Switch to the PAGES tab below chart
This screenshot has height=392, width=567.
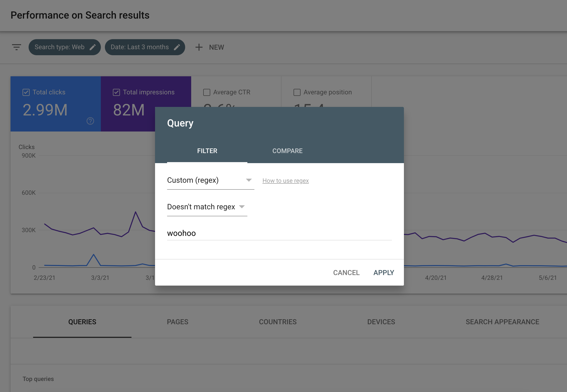[x=178, y=321]
